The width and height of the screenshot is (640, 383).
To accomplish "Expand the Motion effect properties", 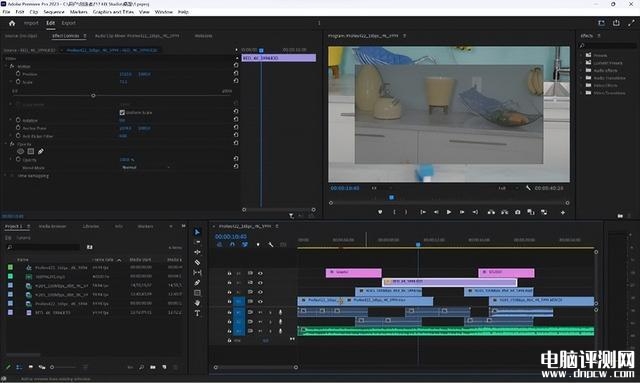I will click(7, 66).
